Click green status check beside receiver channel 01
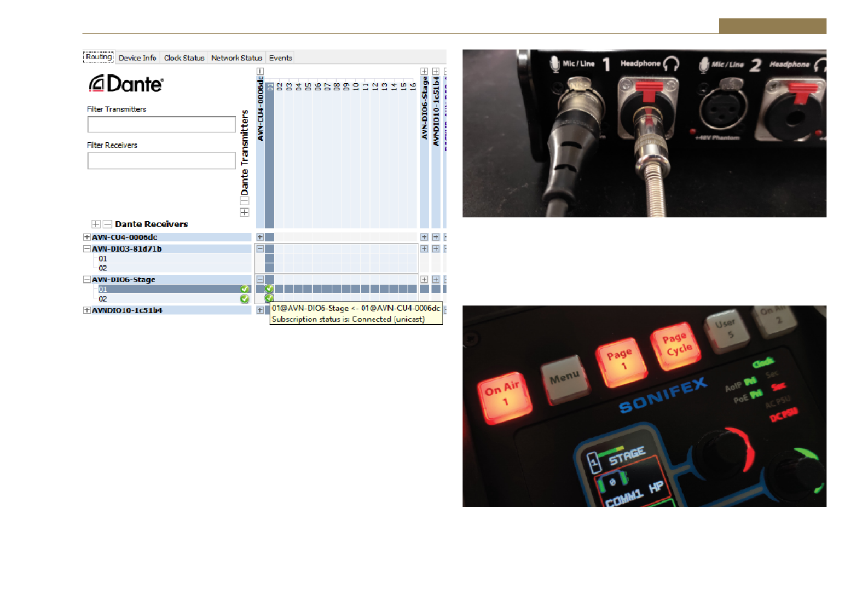The height and width of the screenshot is (612, 868). pos(245,289)
